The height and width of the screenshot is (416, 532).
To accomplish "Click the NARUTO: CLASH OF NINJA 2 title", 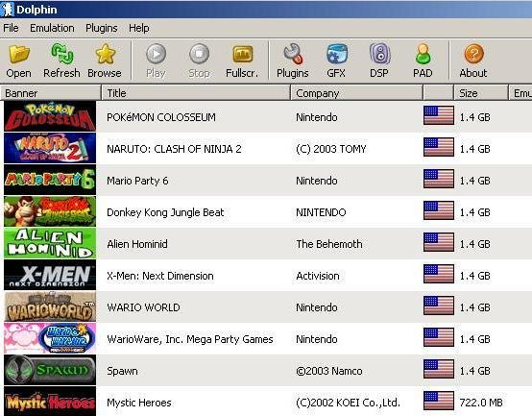I will (174, 149).
